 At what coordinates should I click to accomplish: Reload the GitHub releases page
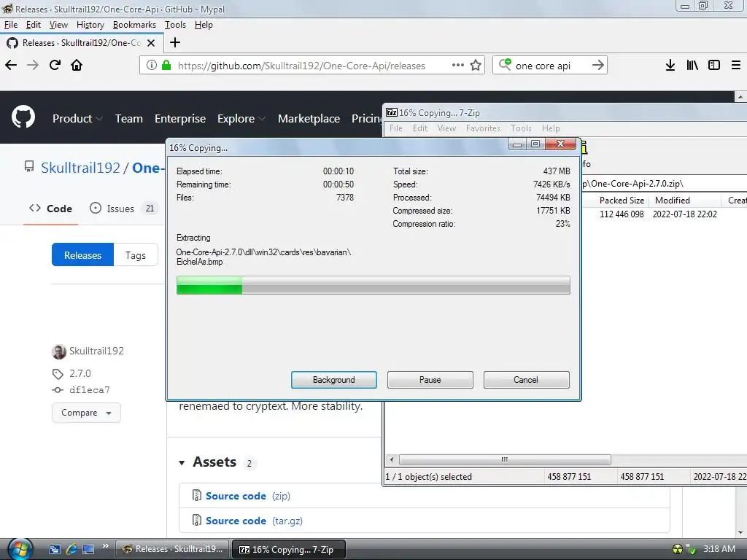55,65
